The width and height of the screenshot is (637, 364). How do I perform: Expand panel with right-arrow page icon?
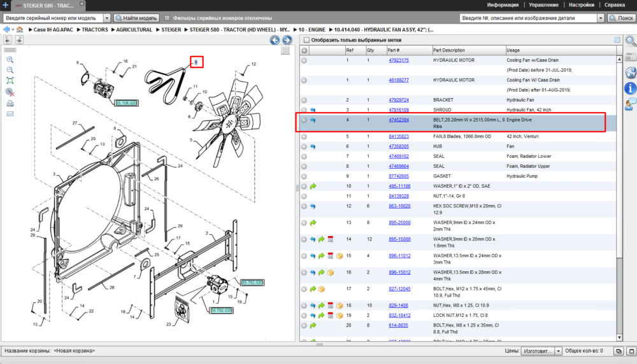(x=19, y=39)
